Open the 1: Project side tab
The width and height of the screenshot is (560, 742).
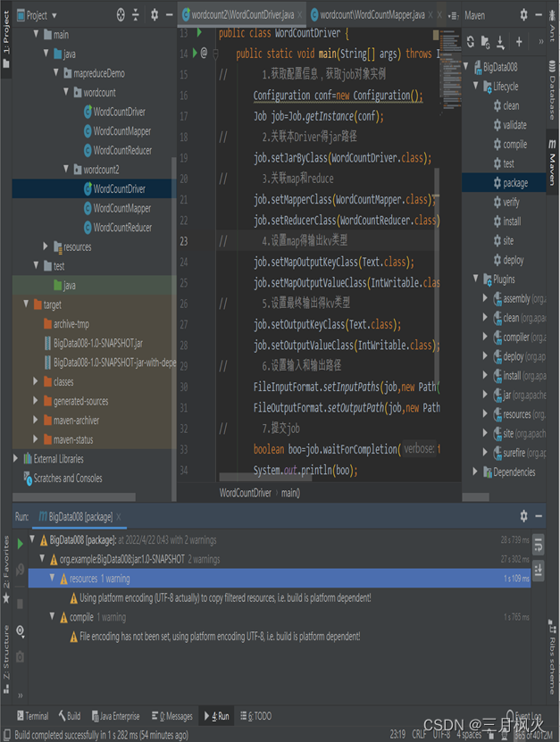pyautogui.click(x=6, y=40)
